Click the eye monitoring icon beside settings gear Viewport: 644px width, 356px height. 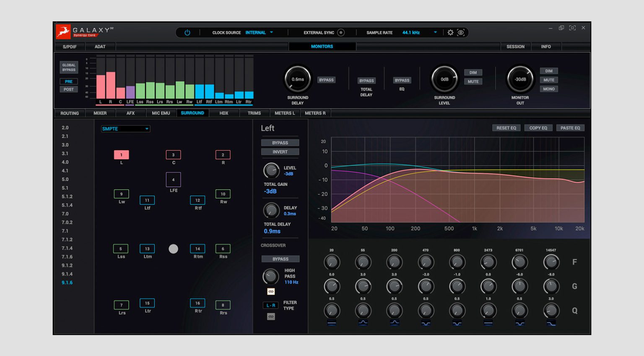click(461, 32)
